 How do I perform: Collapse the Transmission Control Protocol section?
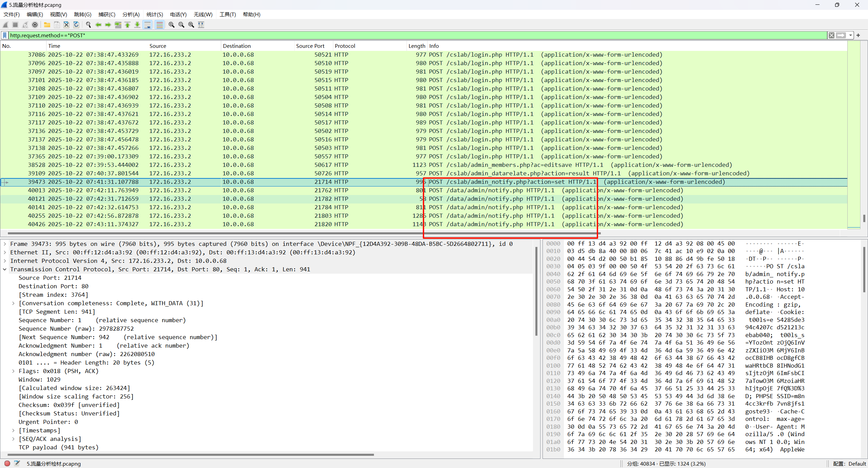pos(5,269)
